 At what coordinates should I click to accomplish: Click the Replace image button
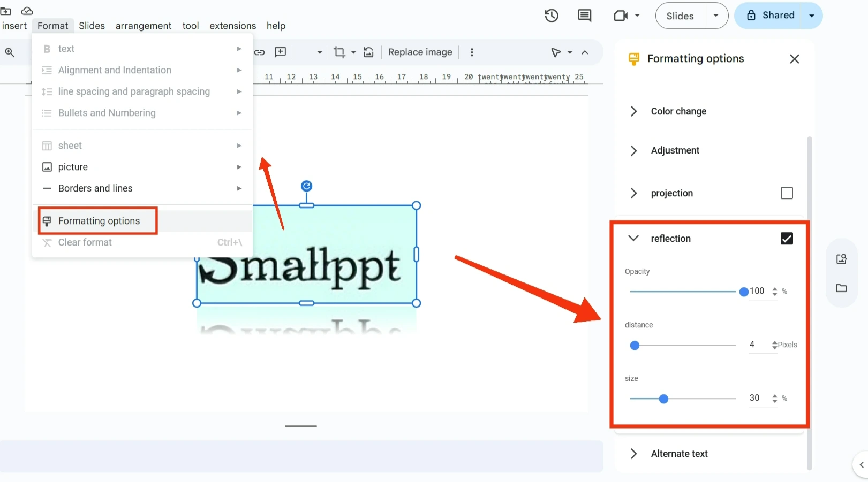coord(420,52)
